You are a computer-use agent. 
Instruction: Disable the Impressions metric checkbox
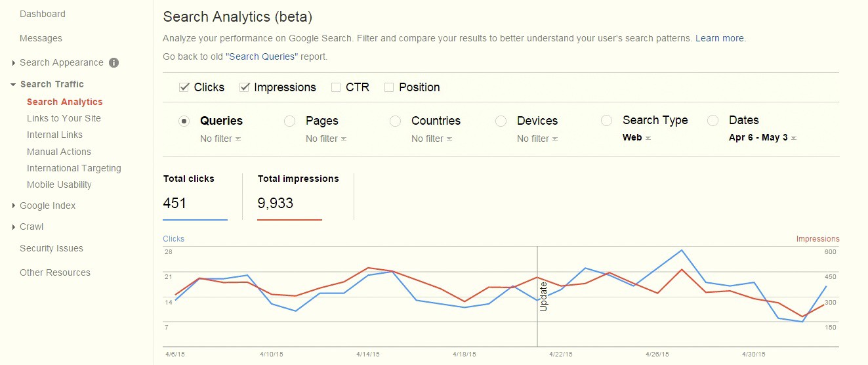point(245,87)
